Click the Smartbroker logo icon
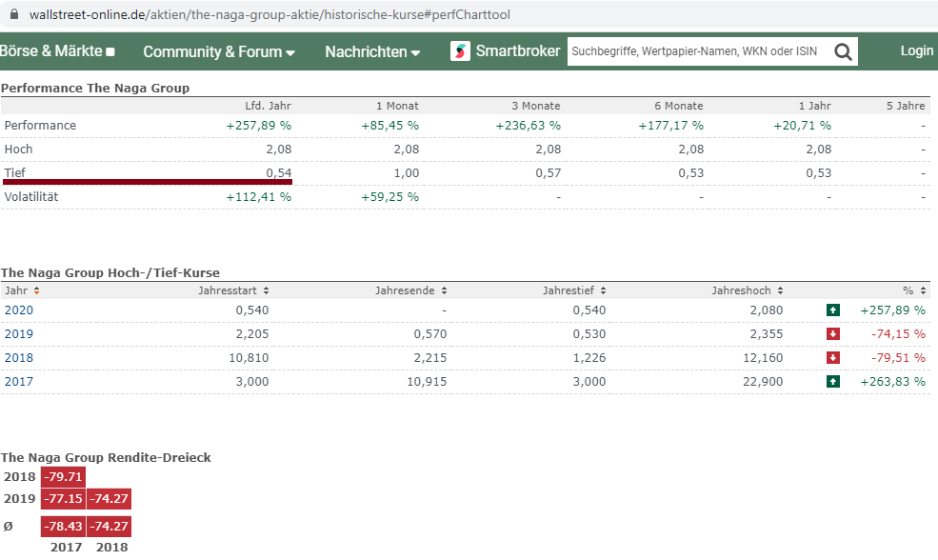This screenshot has width=938, height=560. coord(458,50)
